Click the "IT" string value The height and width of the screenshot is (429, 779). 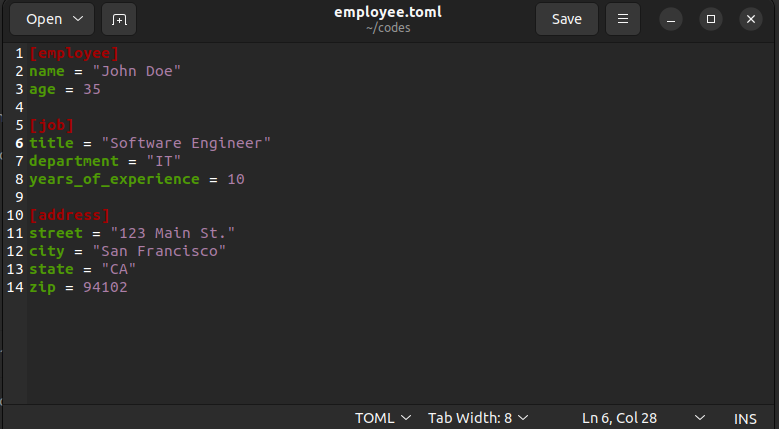pos(163,161)
